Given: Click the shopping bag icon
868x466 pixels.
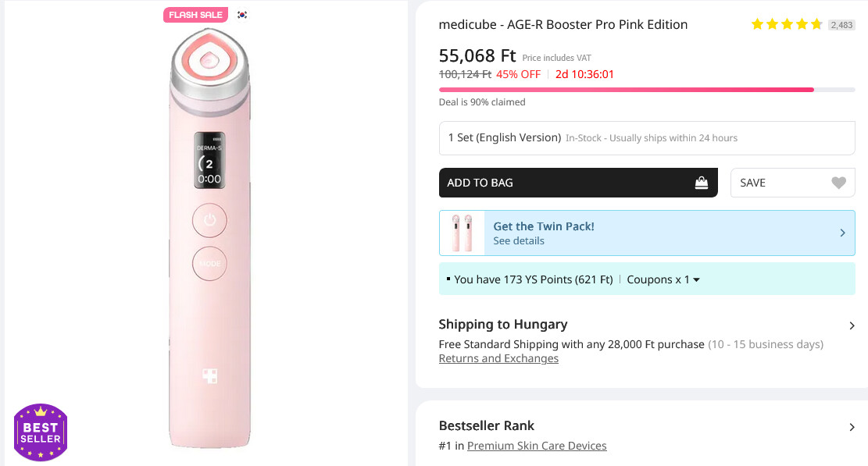Looking at the screenshot, I should pyautogui.click(x=702, y=183).
